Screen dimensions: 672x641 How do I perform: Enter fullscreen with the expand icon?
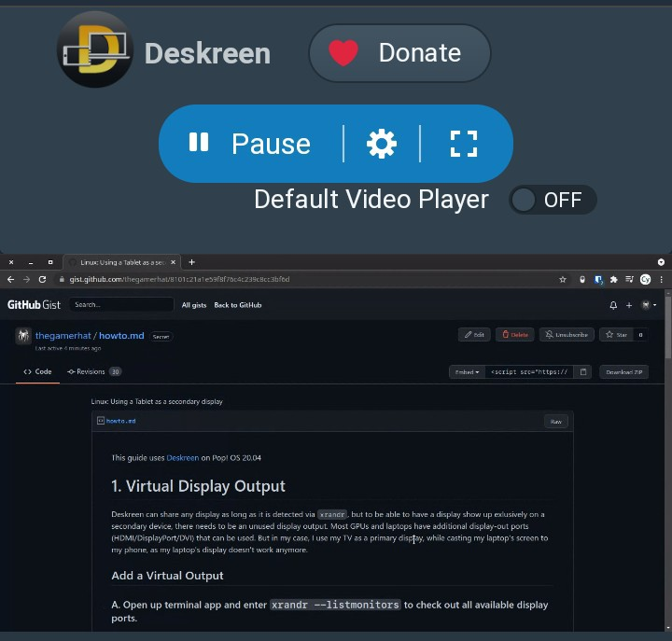click(464, 144)
